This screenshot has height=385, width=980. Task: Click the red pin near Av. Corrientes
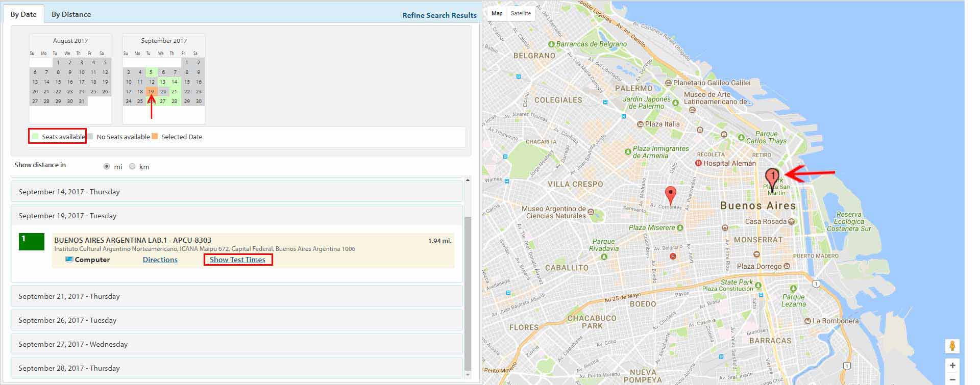click(x=671, y=194)
